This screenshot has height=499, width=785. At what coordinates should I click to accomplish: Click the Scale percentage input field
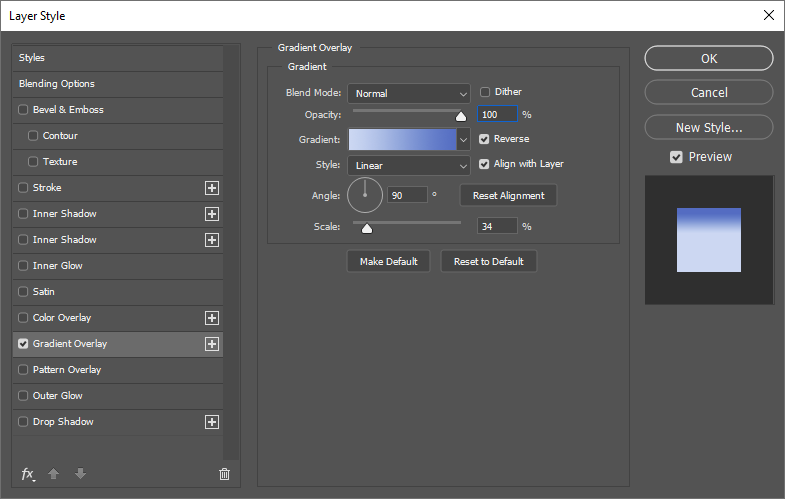(x=497, y=227)
